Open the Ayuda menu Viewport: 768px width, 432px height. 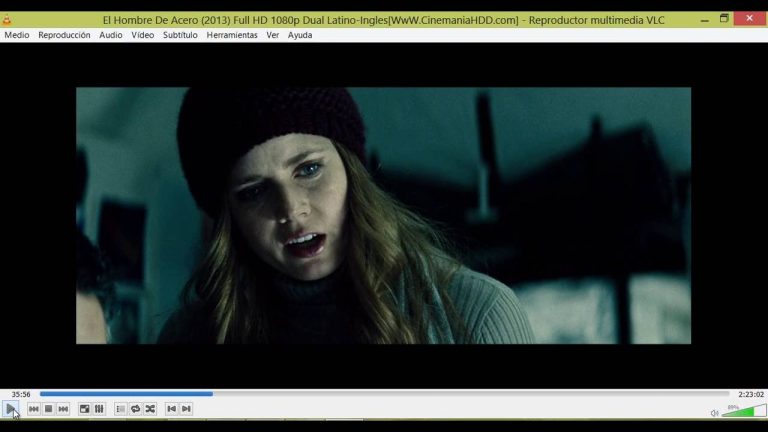click(300, 35)
